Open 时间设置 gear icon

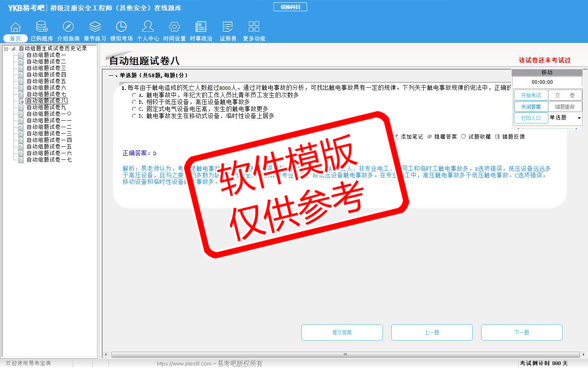coord(174,27)
